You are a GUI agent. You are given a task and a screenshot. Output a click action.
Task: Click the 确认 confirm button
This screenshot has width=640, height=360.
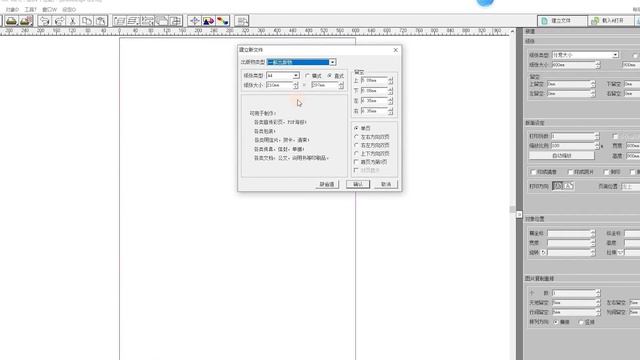tap(358, 184)
